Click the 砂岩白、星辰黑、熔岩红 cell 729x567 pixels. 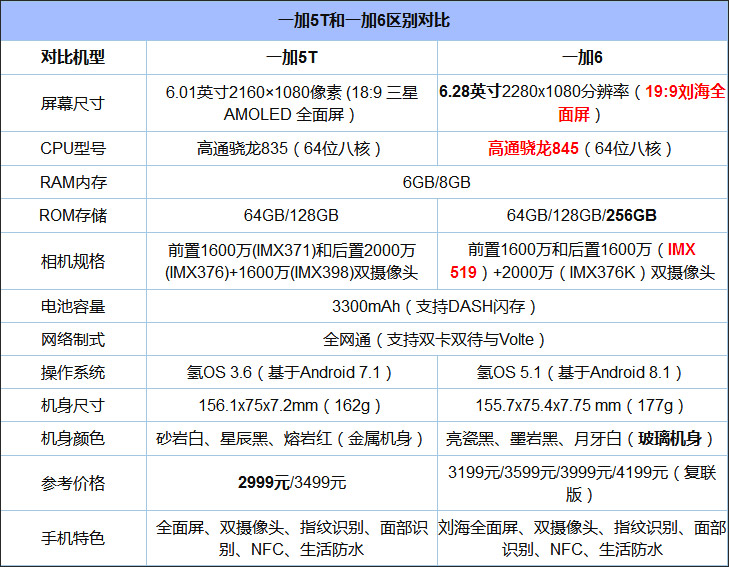coord(292,438)
